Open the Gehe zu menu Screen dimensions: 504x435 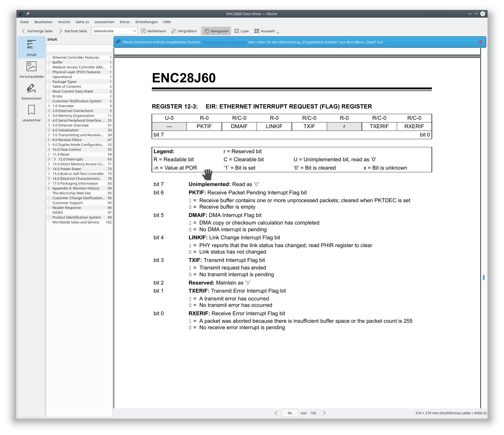82,22
